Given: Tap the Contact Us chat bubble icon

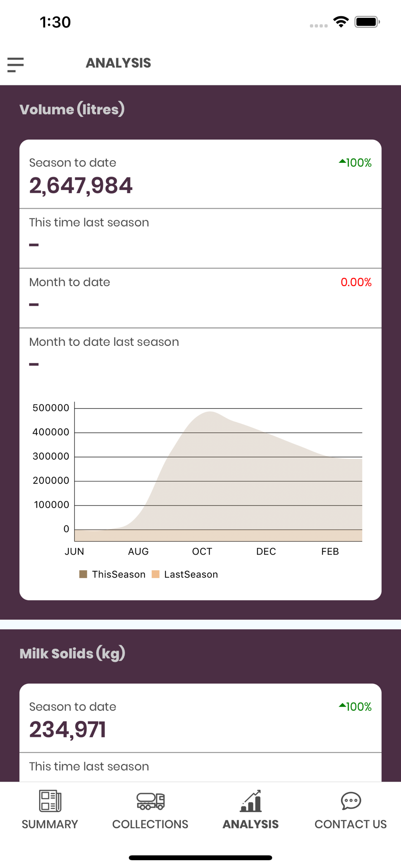Looking at the screenshot, I should [x=351, y=801].
